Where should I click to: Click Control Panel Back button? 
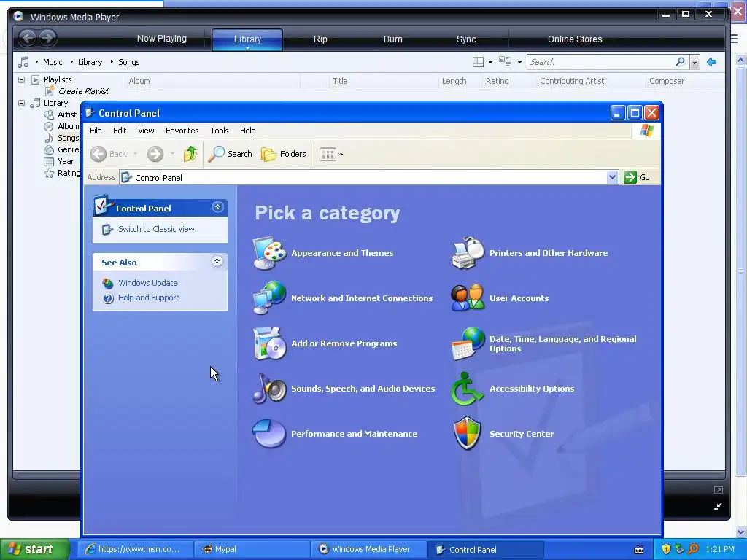tap(109, 154)
